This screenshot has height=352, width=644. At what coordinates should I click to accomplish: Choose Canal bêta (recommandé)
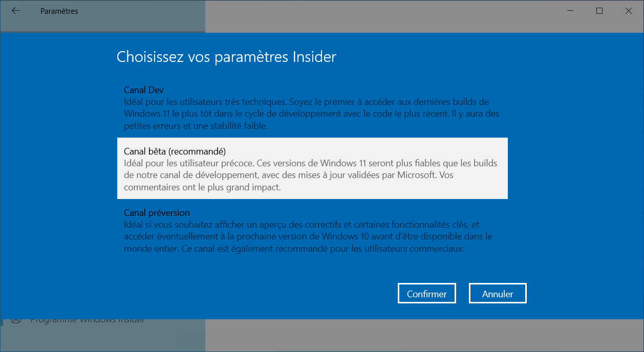tap(312, 168)
